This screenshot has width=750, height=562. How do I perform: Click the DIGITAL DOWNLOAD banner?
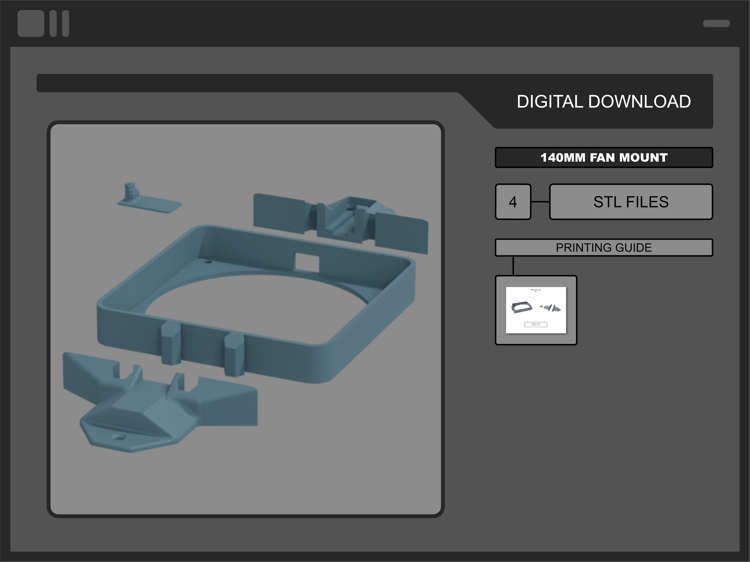click(603, 101)
